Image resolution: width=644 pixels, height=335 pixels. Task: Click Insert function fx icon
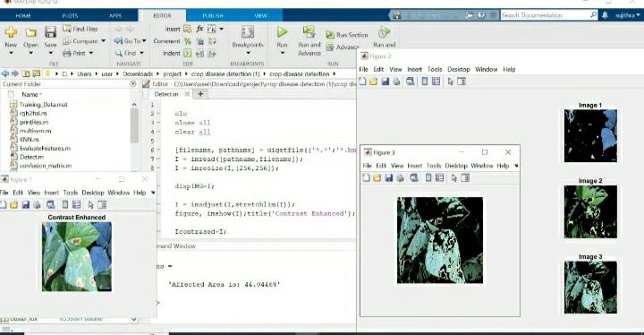click(199, 29)
